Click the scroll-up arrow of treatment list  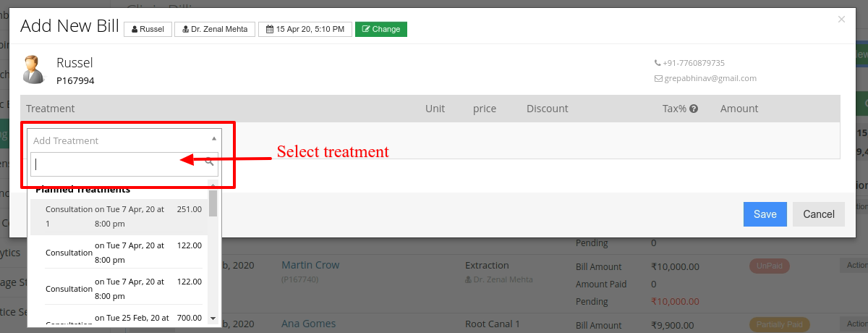(x=213, y=186)
